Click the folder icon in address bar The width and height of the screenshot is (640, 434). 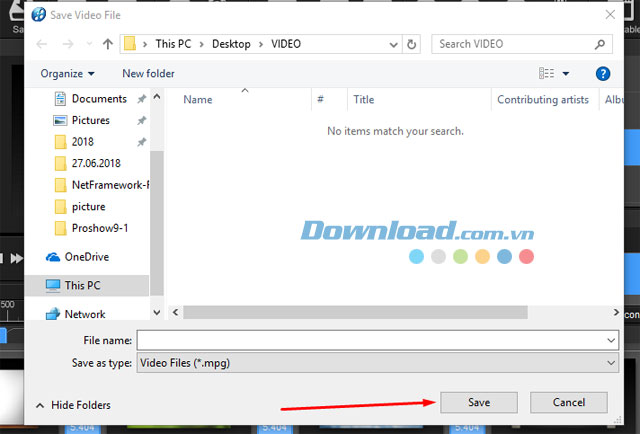[x=130, y=44]
